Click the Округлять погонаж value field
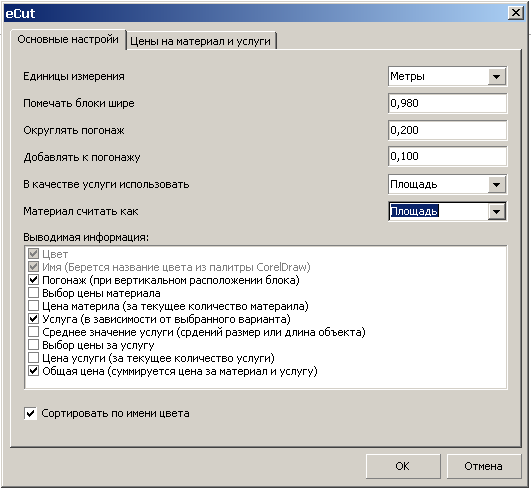 coord(447,130)
